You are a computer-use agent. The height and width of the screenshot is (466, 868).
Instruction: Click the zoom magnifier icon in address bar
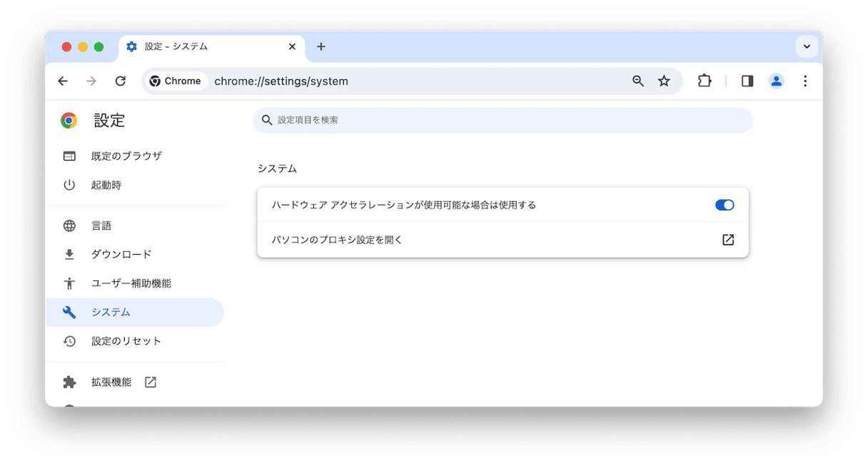pos(638,81)
